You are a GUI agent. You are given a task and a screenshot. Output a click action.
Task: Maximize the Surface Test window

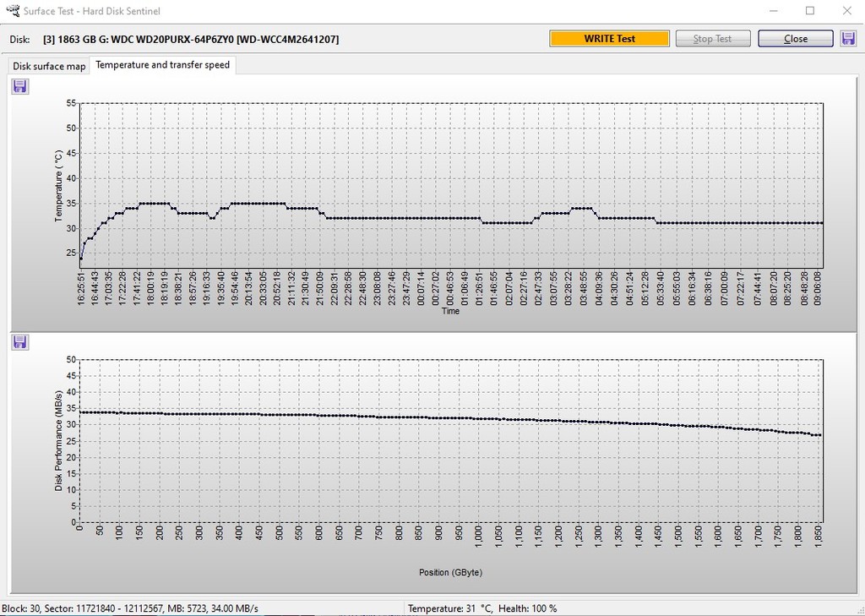click(810, 10)
